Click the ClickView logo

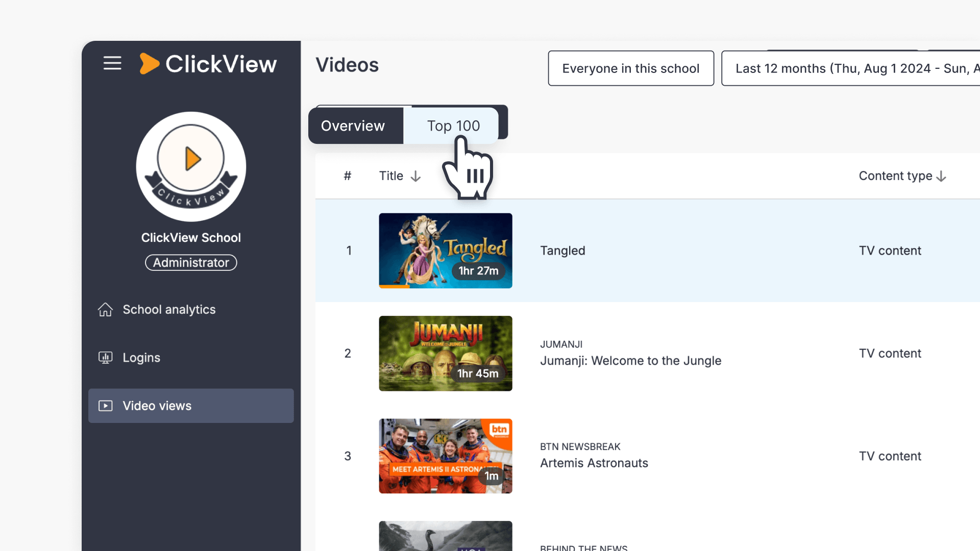208,64
